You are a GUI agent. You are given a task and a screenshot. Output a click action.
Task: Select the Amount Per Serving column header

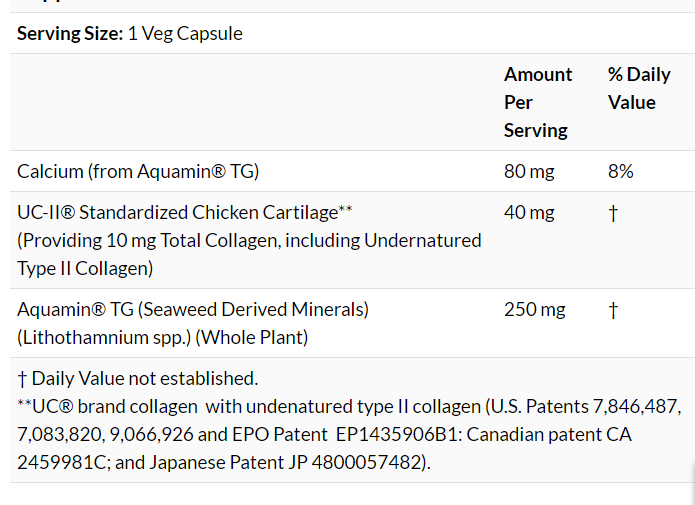click(x=538, y=102)
